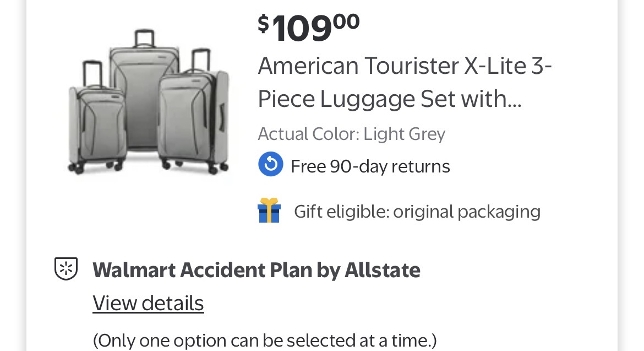Click the superscript 00 cents in the price
The image size is (644, 351).
point(346,21)
